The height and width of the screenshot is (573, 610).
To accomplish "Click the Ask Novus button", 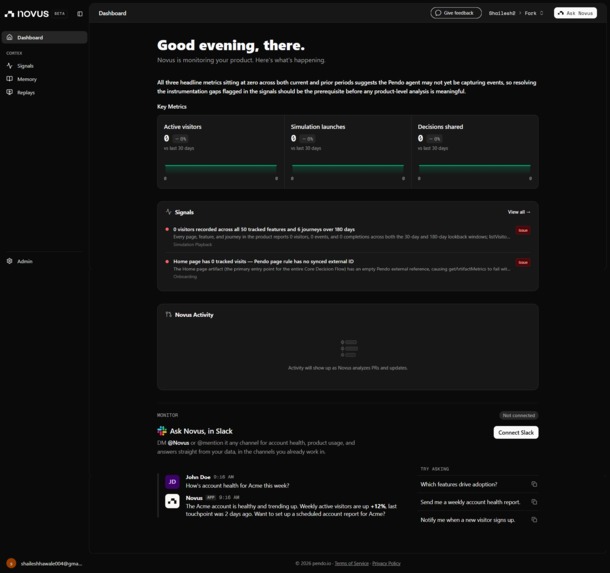I will click(575, 13).
